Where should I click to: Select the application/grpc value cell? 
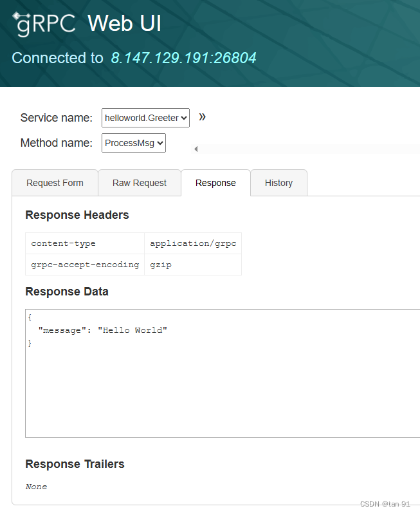pyautogui.click(x=193, y=243)
